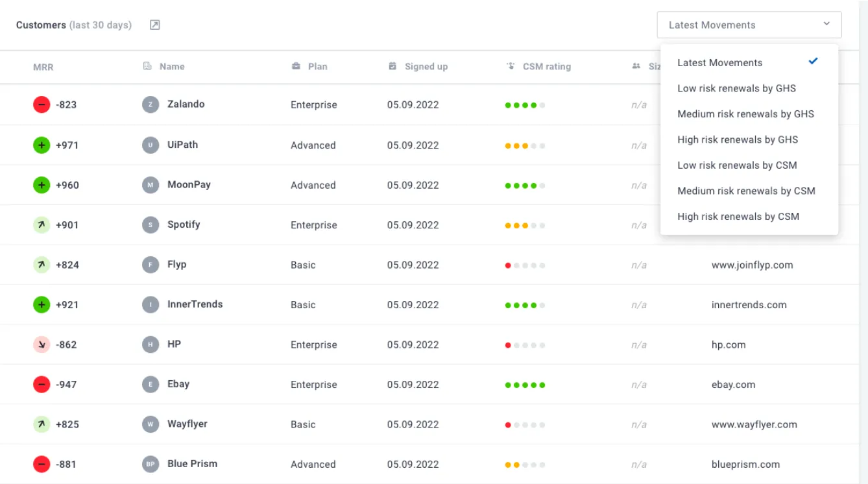The image size is (868, 484).
Task: Click Ebay's five-dot CSM rating
Action: [525, 385]
